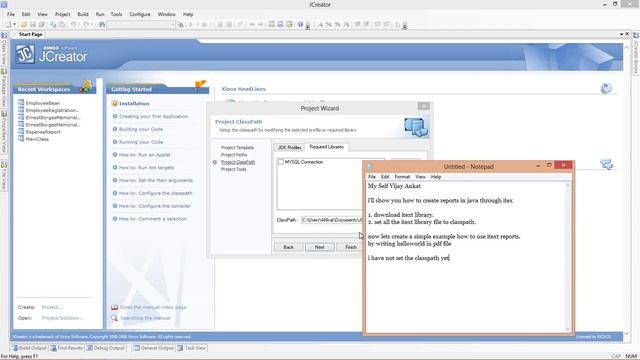This screenshot has height=360, width=640.
Task: Click the MainClass workspace icon
Action: (21, 139)
